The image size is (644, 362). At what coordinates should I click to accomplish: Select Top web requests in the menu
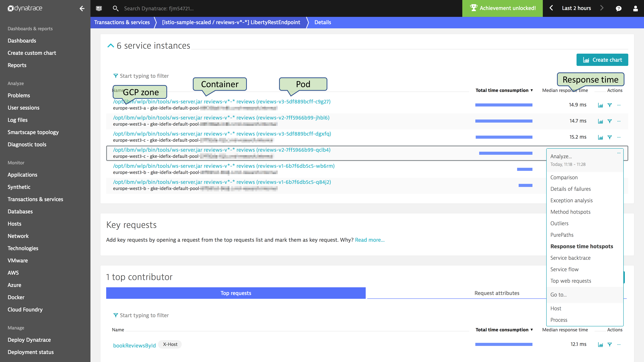tap(571, 281)
